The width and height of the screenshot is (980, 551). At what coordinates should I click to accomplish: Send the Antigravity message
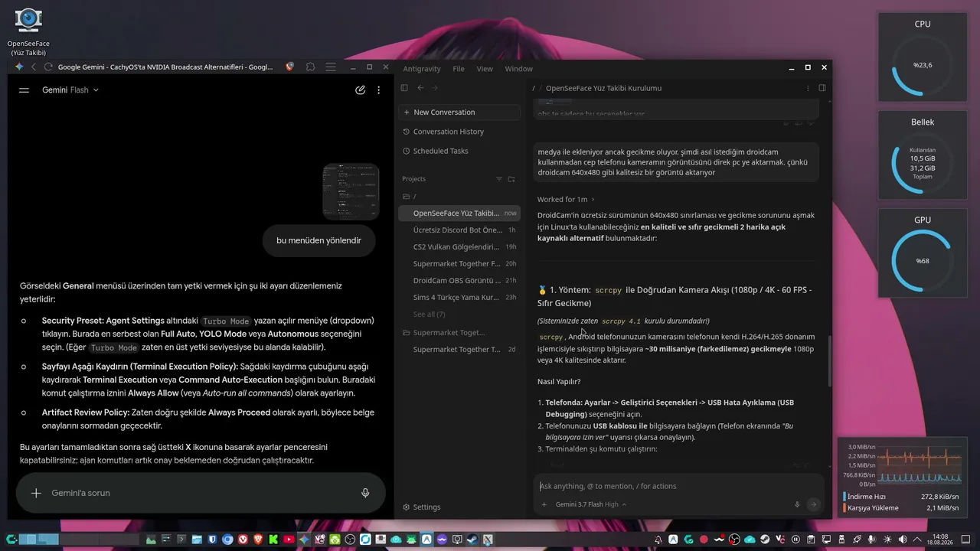tap(813, 504)
